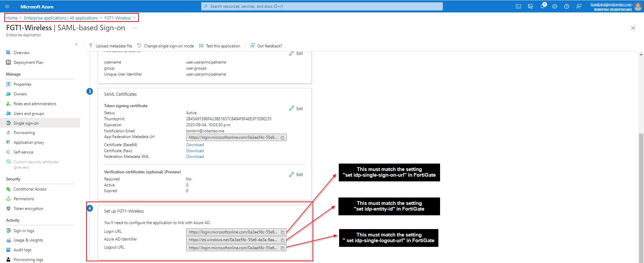This screenshot has width=644, height=263.
Task: Open the top bar Feedback icon
Action: pyautogui.click(x=579, y=6)
